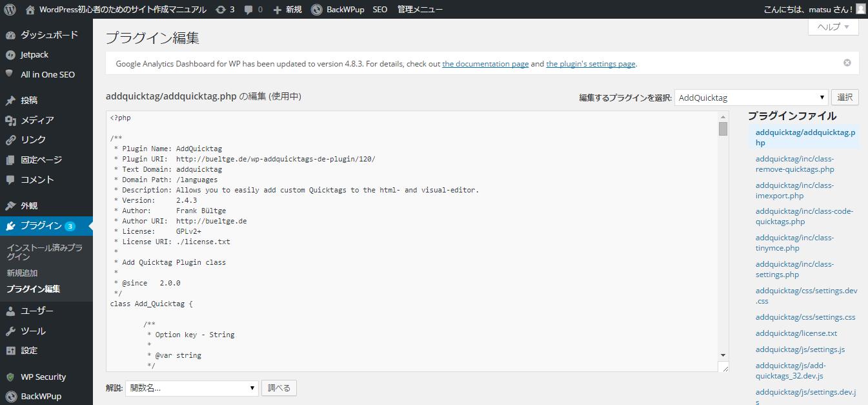Screen dimensions: 868x405
Task: Click the WP Security shield icon
Action: (x=10, y=377)
